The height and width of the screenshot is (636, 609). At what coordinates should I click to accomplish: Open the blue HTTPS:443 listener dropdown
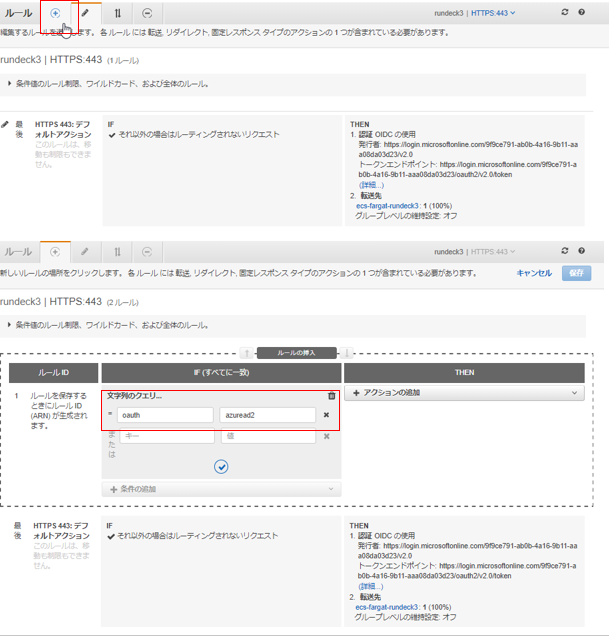(493, 13)
